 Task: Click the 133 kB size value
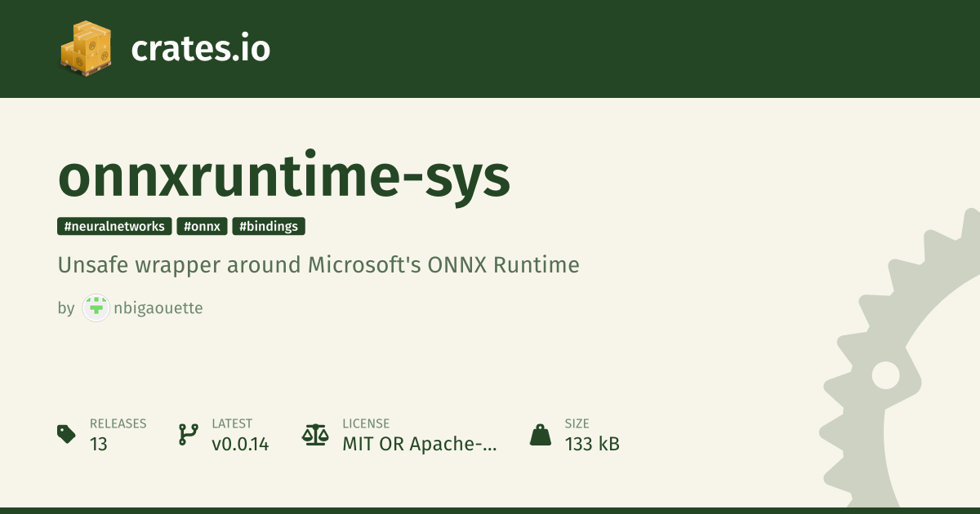[x=592, y=445]
